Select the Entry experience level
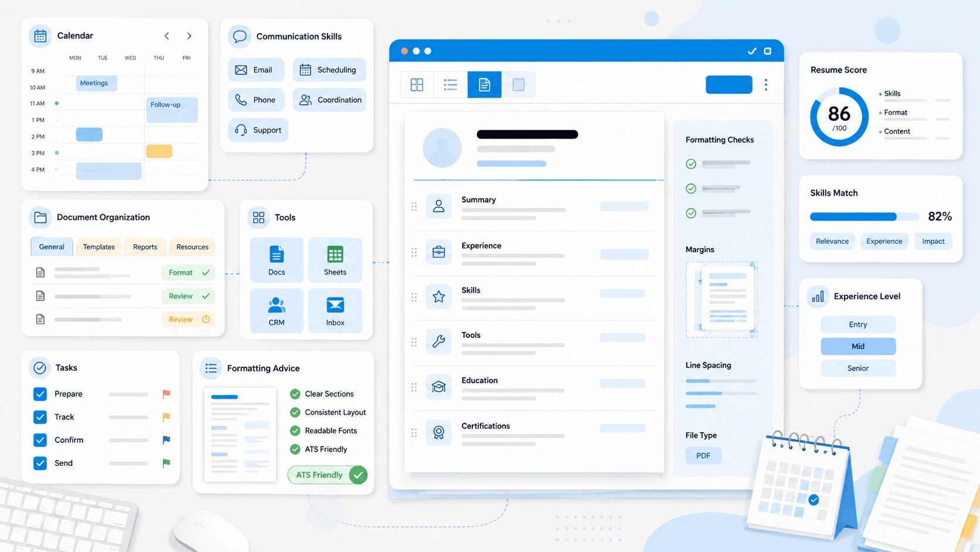This screenshot has height=552, width=980. point(858,324)
